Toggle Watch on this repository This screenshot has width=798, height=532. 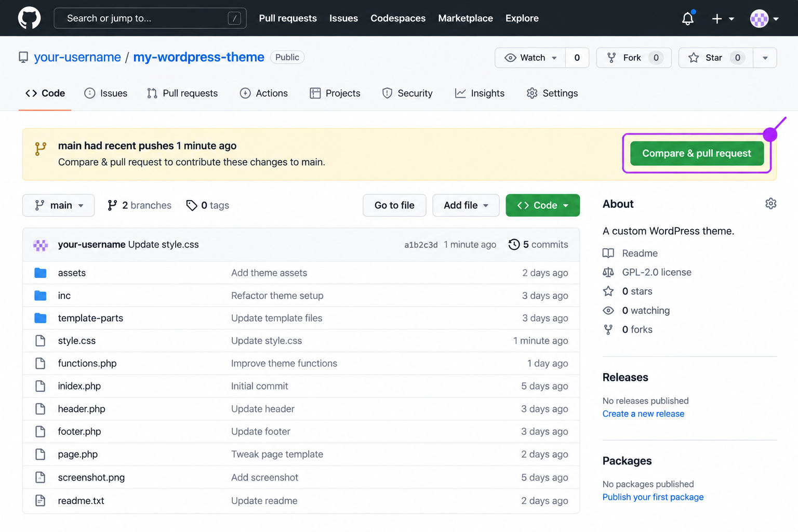coord(530,58)
